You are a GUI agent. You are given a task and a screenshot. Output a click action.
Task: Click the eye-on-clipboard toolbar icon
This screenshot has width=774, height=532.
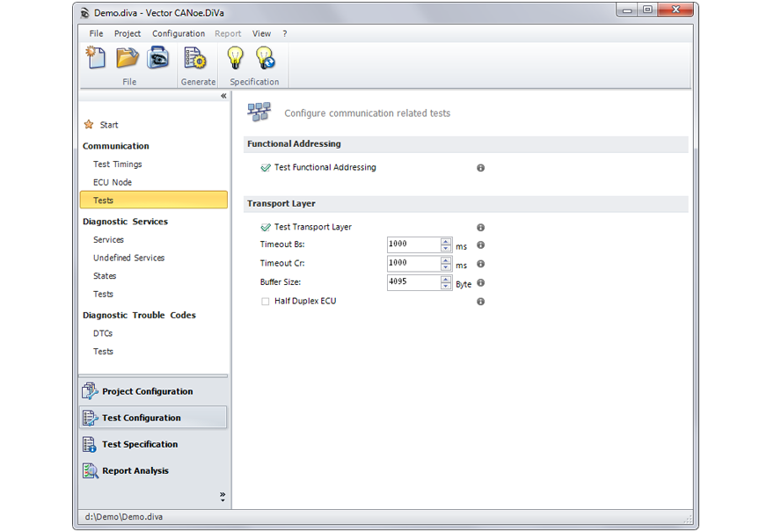pos(158,58)
